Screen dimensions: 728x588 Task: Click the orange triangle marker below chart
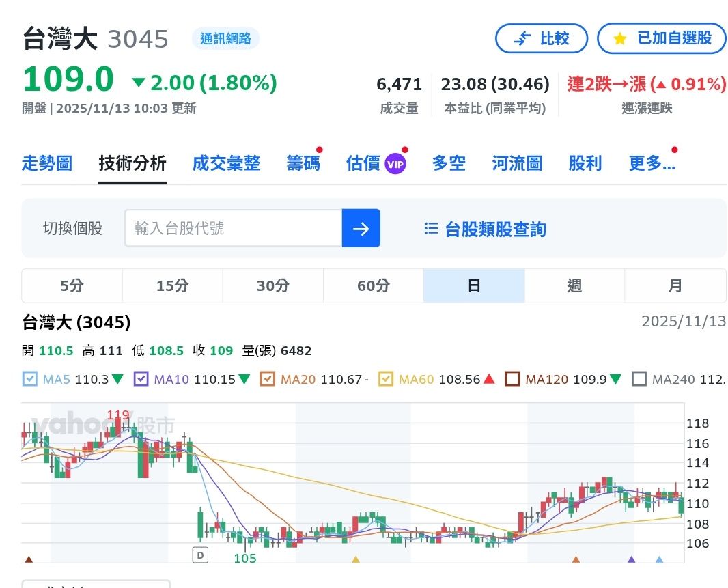pos(576,559)
